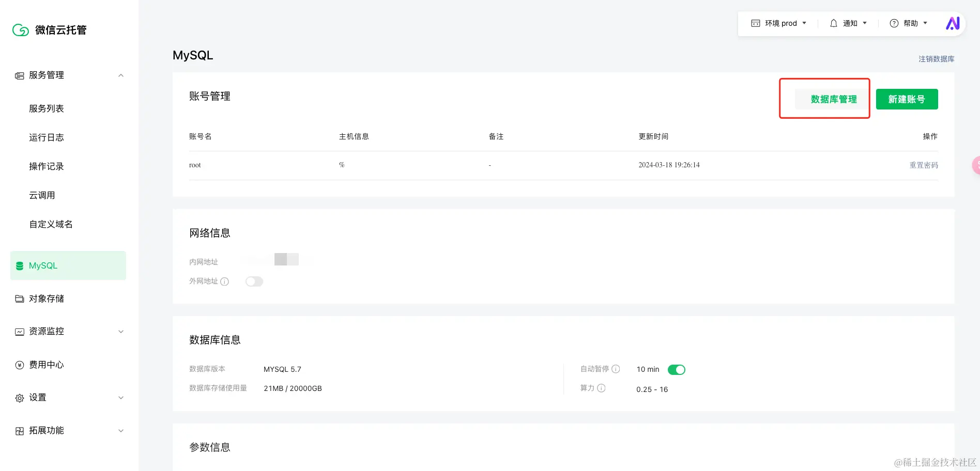980x471 pixels.
Task: Click the root account name cell
Action: pos(195,165)
